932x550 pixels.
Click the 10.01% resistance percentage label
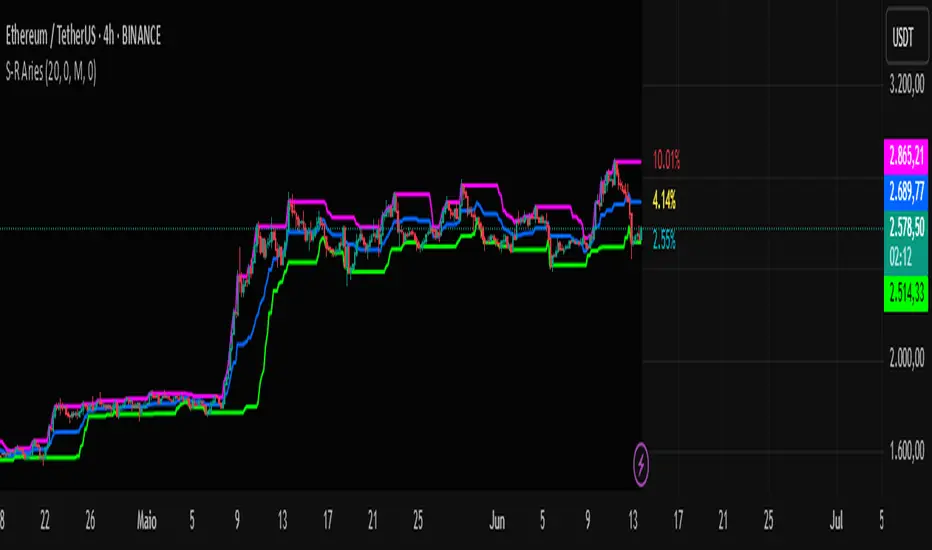(666, 160)
